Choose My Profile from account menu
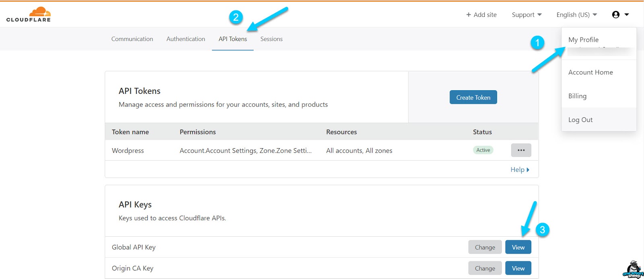 (583, 39)
